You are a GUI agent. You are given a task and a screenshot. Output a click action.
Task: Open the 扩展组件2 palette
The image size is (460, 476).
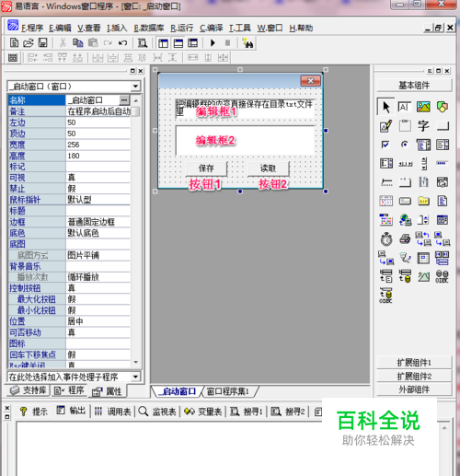tap(414, 376)
